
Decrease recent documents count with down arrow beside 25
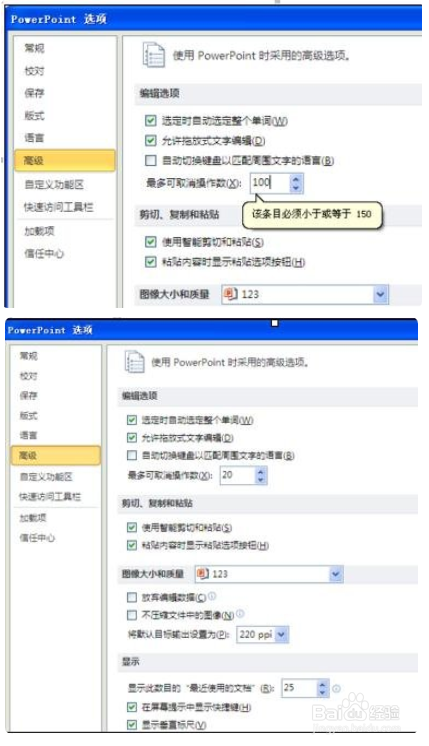click(x=322, y=692)
